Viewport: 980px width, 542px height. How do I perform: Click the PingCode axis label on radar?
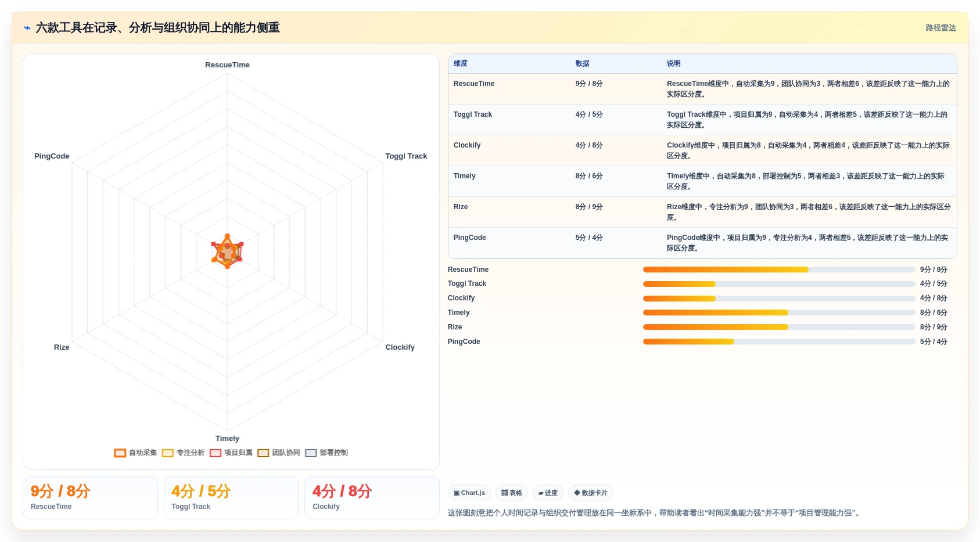(52, 156)
